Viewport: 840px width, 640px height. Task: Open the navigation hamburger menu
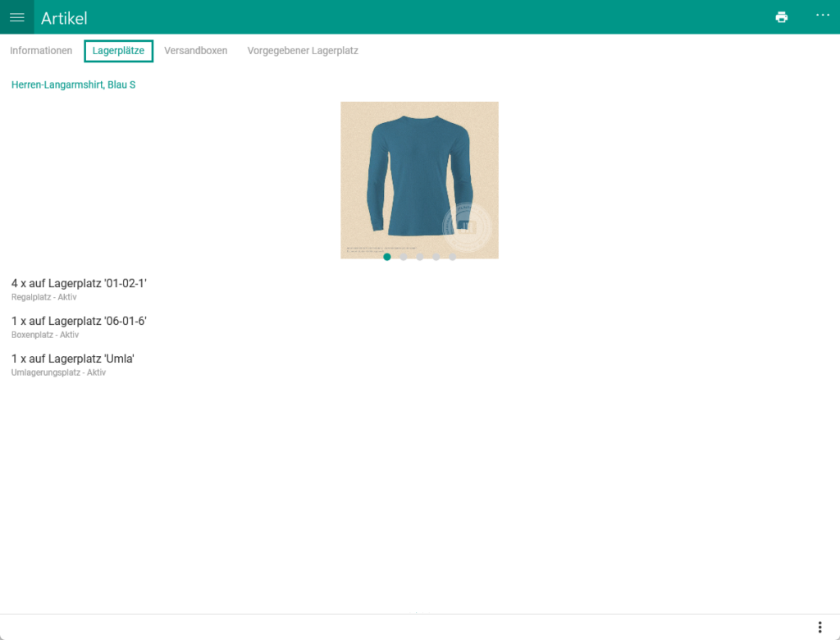pos(16,17)
